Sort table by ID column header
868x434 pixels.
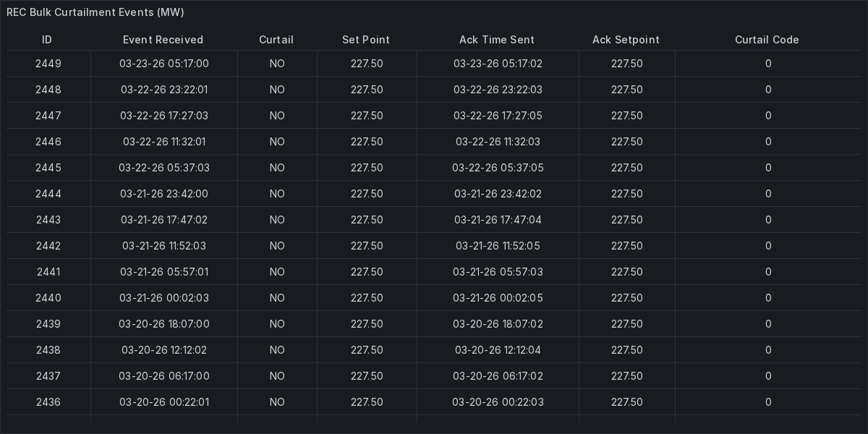[x=47, y=40]
